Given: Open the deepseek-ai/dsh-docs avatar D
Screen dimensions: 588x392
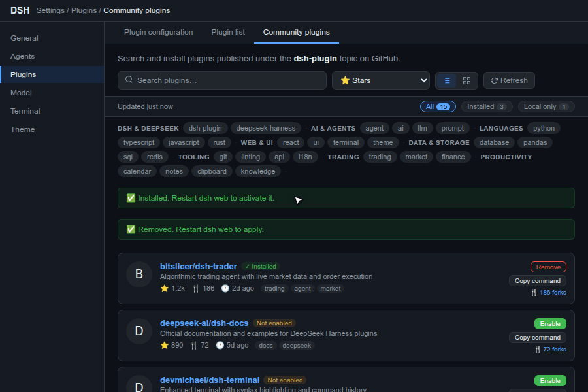Looking at the screenshot, I should [x=139, y=331].
